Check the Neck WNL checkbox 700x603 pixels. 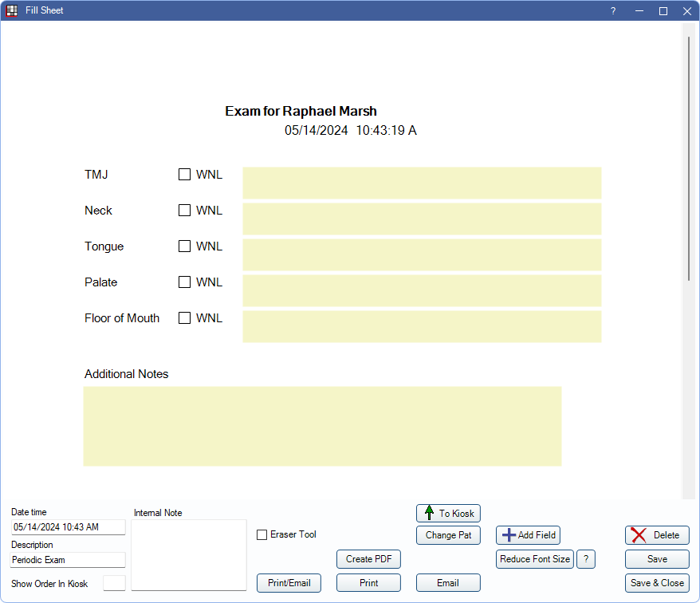(184, 211)
